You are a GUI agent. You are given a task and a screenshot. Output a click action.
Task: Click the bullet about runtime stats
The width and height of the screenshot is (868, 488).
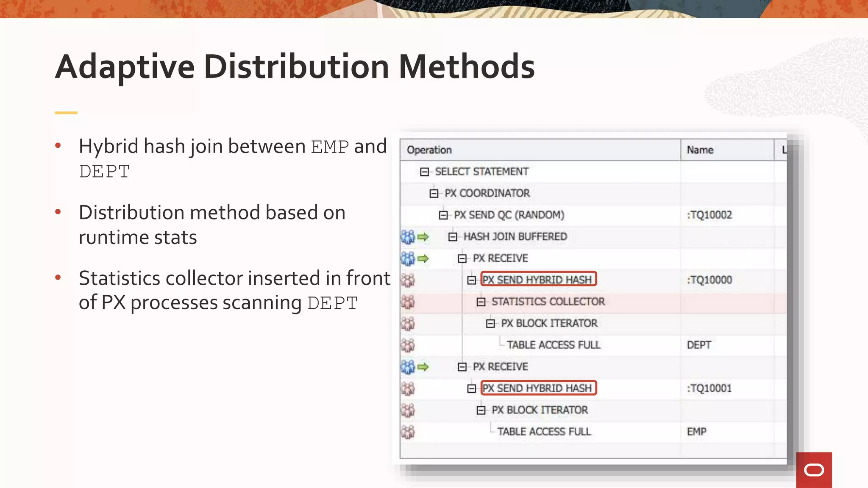[x=212, y=225]
